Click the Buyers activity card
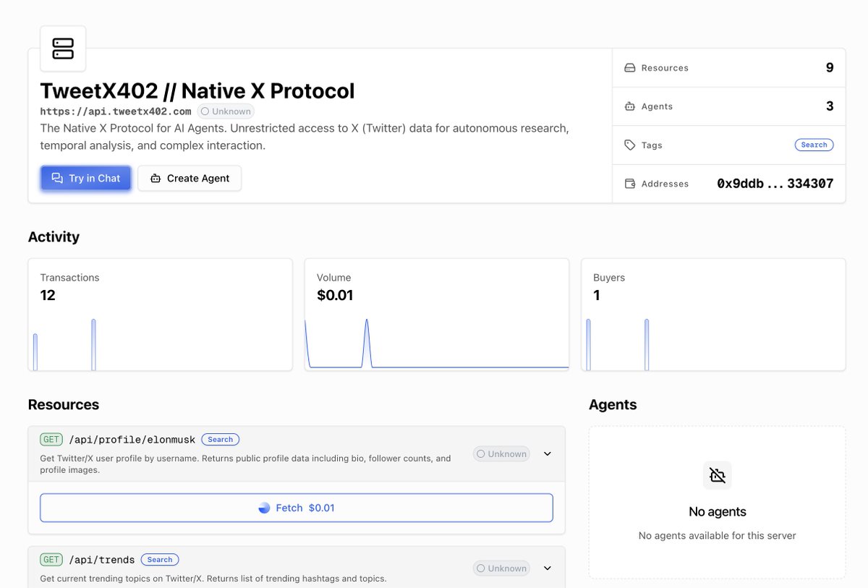The image size is (868, 588). pyautogui.click(x=713, y=315)
